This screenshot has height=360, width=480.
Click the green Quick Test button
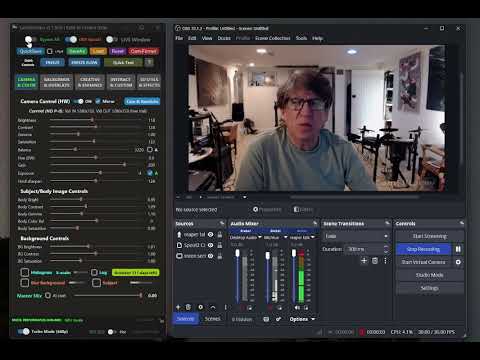[x=123, y=62]
